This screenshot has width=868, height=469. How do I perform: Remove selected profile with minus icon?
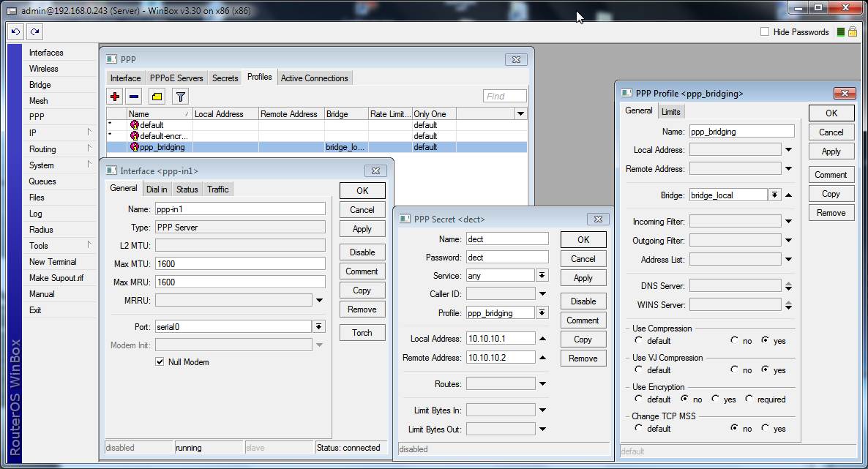pos(134,97)
